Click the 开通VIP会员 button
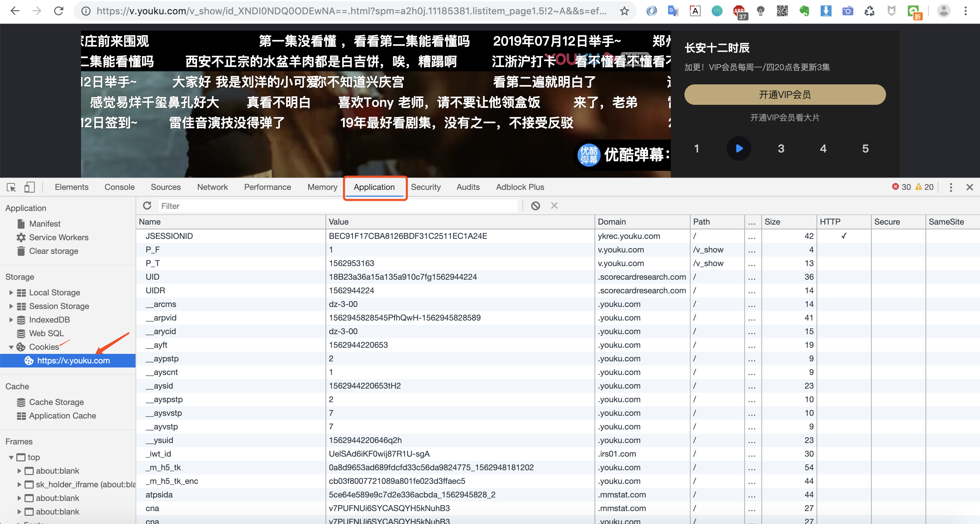The height and width of the screenshot is (524, 980). [x=784, y=95]
